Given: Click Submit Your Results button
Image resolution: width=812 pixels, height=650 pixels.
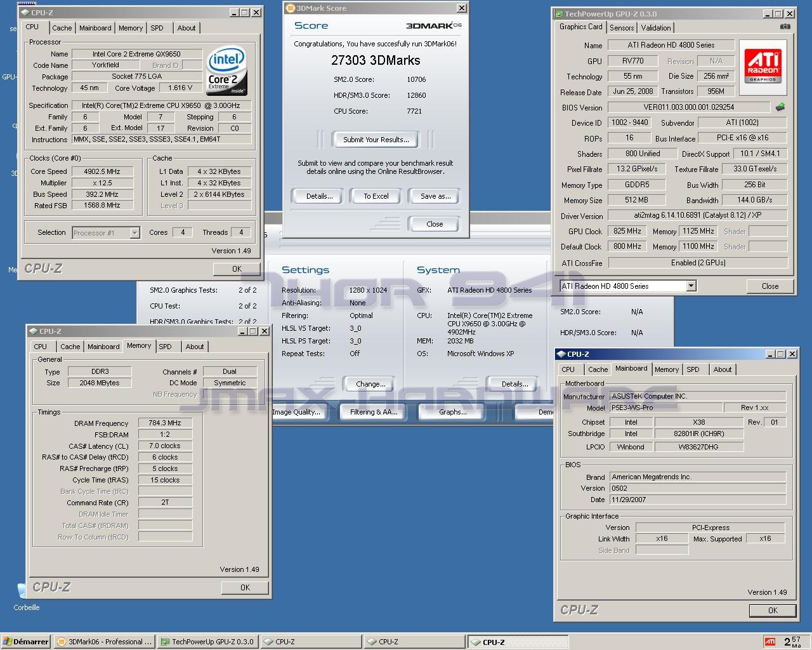Looking at the screenshot, I should (376, 140).
